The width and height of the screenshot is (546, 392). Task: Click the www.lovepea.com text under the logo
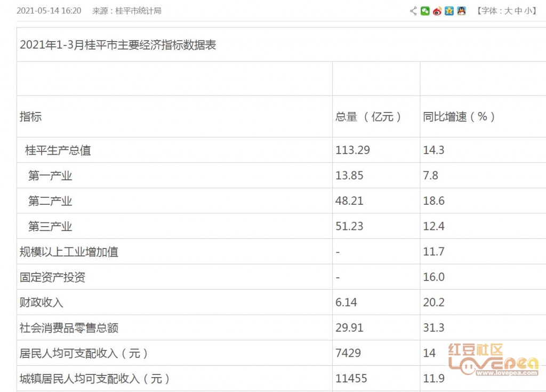pyautogui.click(x=507, y=372)
